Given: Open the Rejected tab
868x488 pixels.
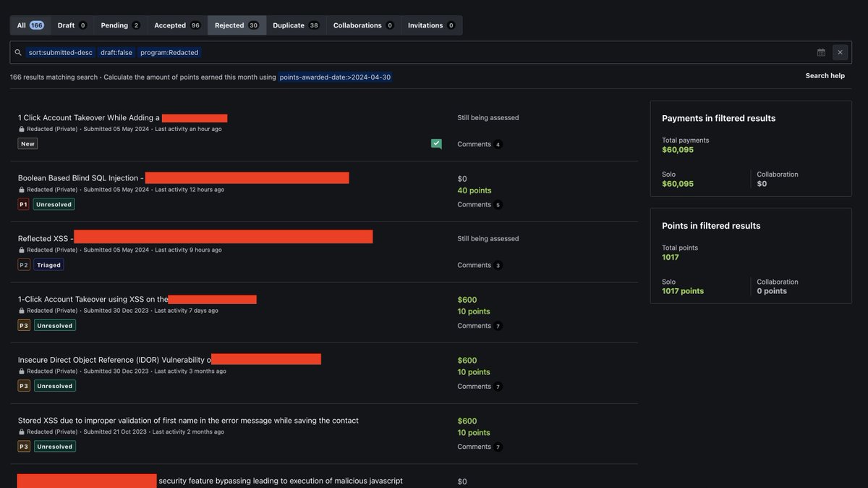Looking at the screenshot, I should coord(237,25).
